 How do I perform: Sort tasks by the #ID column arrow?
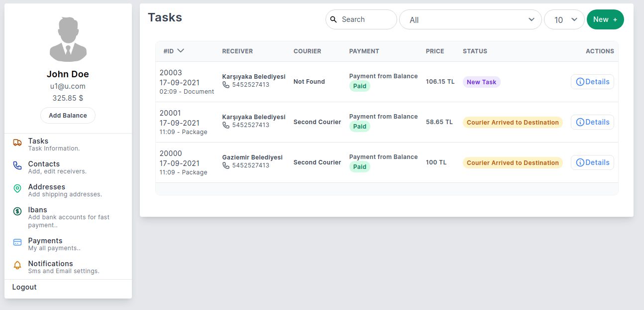[x=181, y=51]
